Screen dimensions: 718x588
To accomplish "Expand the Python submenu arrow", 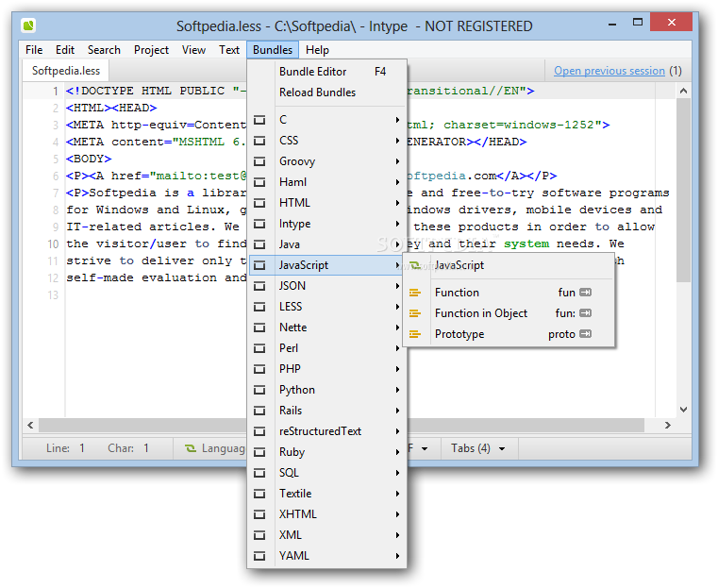I will (x=397, y=390).
